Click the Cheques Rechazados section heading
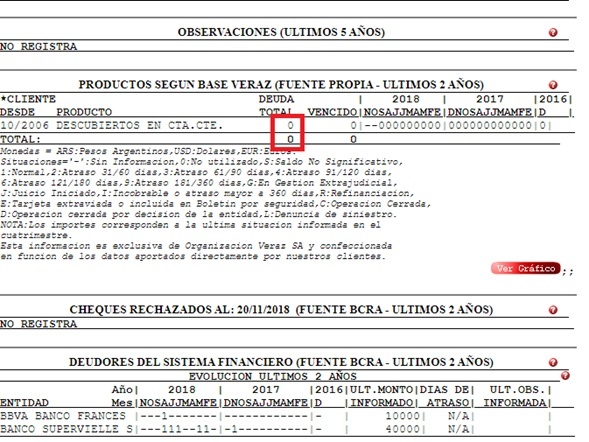589x442 pixels. (281, 310)
